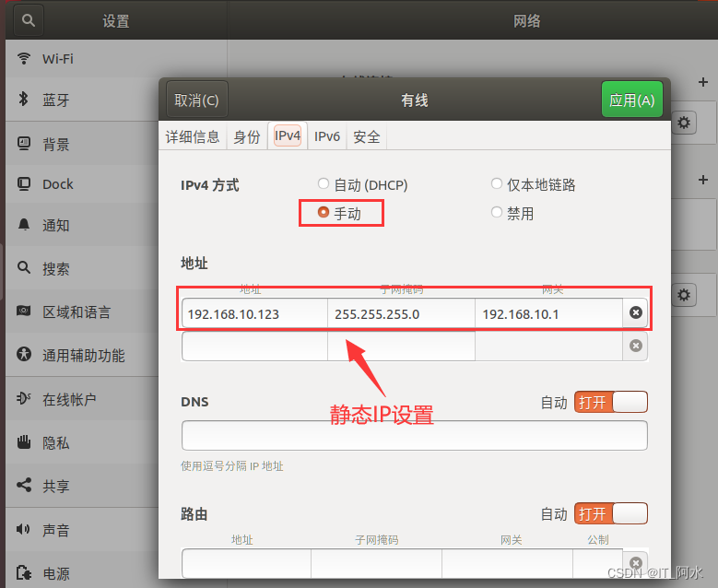This screenshot has height=588, width=718.
Task: Open Search (搜索) settings item
Action: (82, 268)
